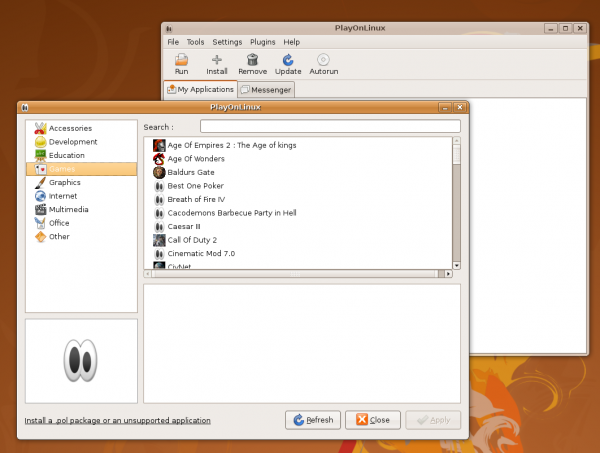Image resolution: width=600 pixels, height=453 pixels.
Task: Select the CivNet list entry
Action: click(x=179, y=266)
